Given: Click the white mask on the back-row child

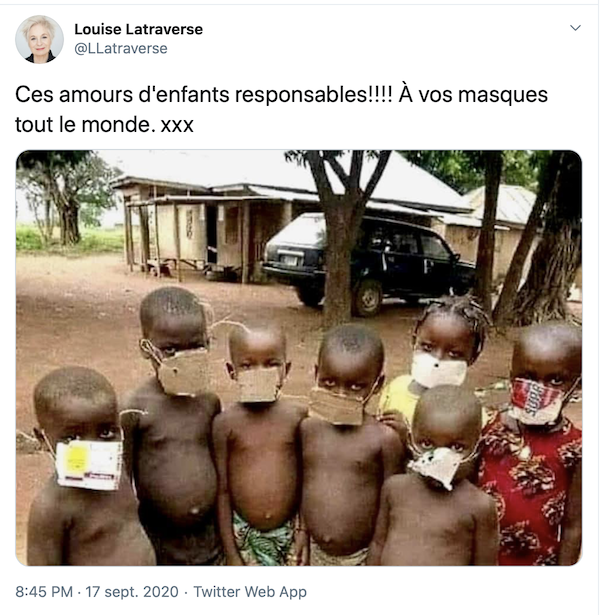Looking at the screenshot, I should (438, 369).
